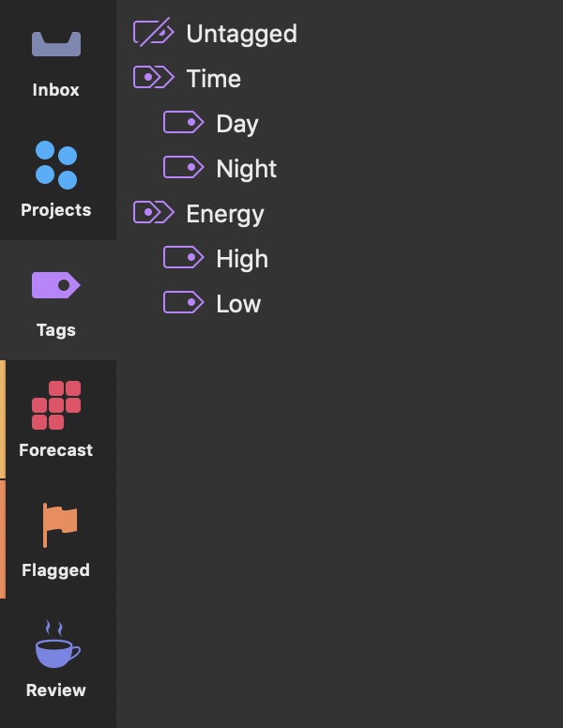This screenshot has height=728, width=563.
Task: Click the Forecast label in perspective bar
Action: pos(56,450)
